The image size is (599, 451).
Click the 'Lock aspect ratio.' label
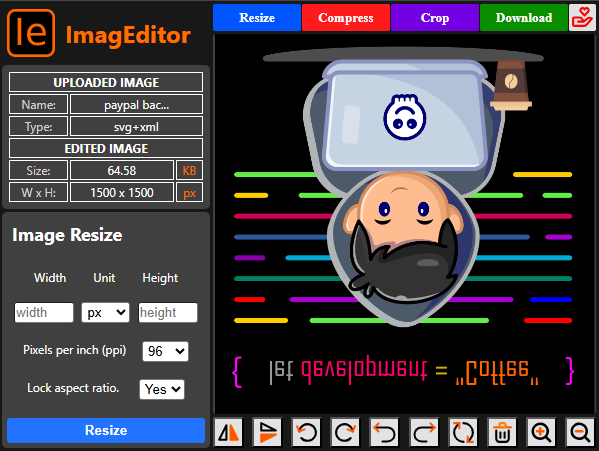[x=73, y=388]
